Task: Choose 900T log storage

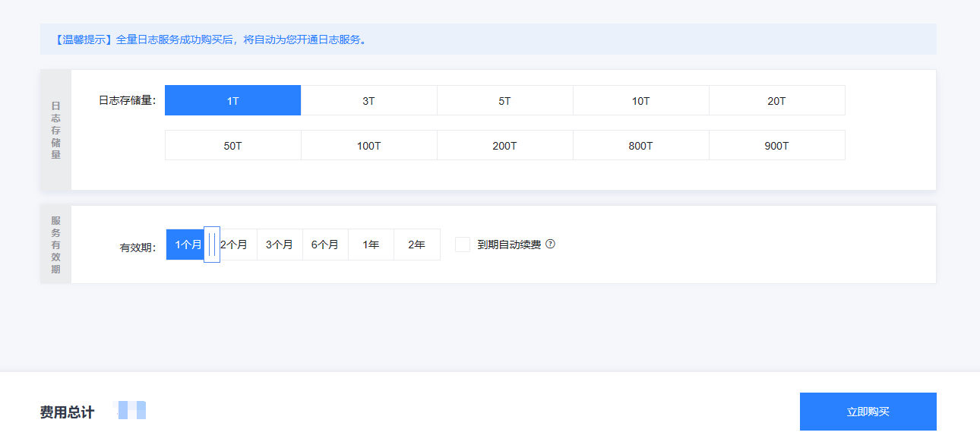Action: tap(776, 145)
